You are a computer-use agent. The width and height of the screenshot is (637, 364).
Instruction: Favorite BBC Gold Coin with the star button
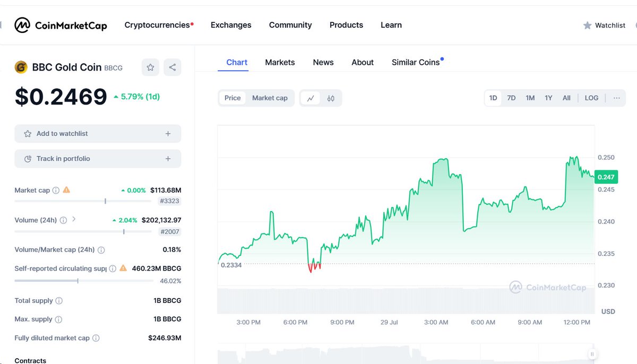click(150, 67)
